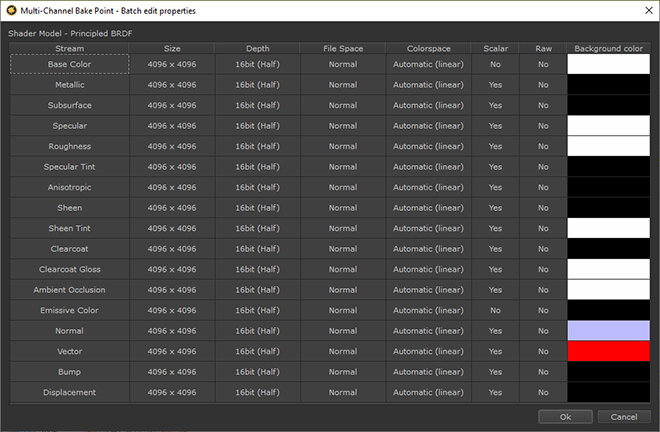Image resolution: width=660 pixels, height=432 pixels.
Task: Click the Ok button
Action: tap(565, 416)
